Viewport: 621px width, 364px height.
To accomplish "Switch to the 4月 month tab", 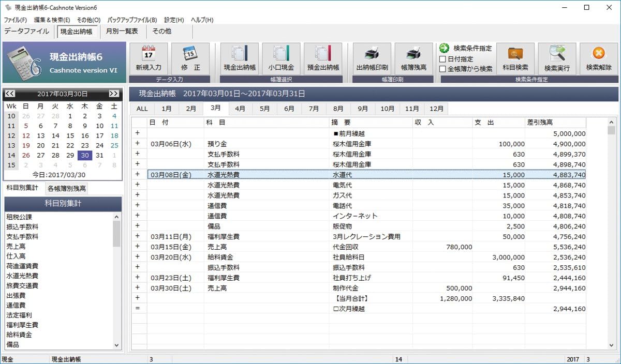I will coord(240,109).
